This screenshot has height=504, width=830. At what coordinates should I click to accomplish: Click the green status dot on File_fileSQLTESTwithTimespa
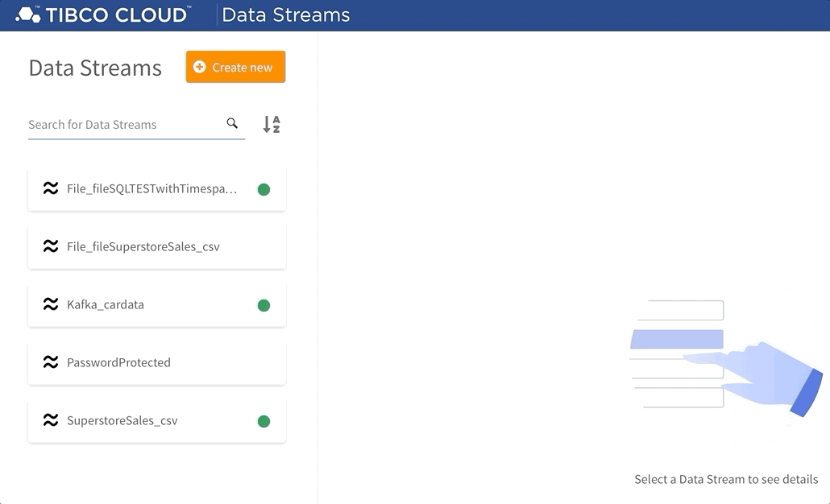[x=264, y=190]
